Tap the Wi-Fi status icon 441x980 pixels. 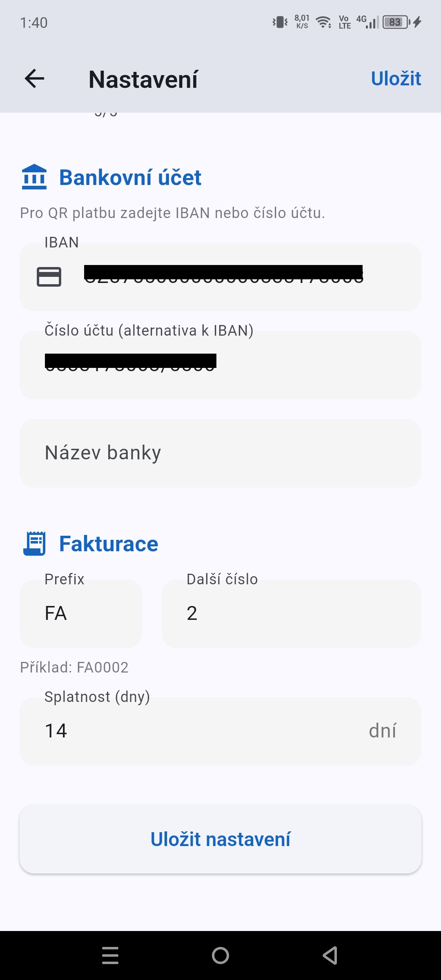click(x=323, y=22)
